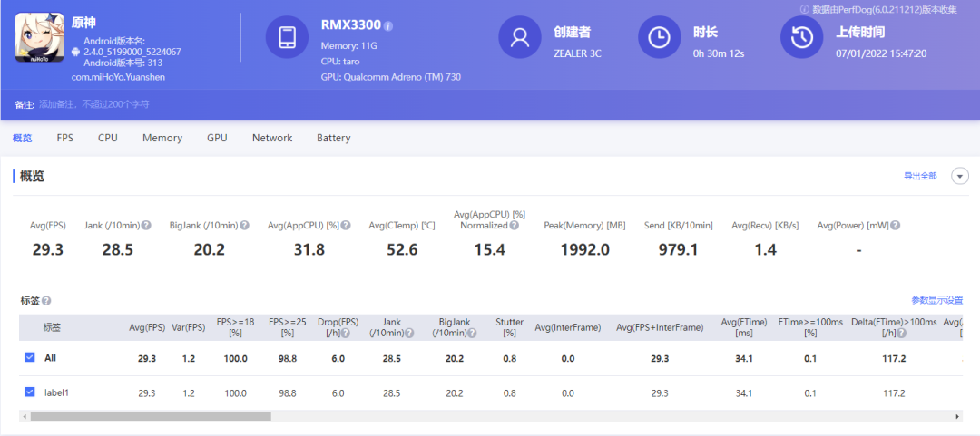Click the All row label
This screenshot has height=436, width=980.
tap(50, 358)
